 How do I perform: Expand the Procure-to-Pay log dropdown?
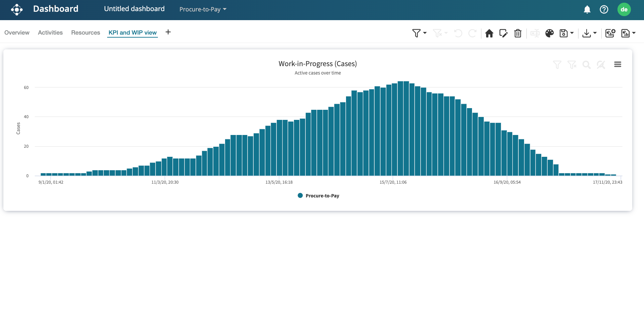point(203,9)
